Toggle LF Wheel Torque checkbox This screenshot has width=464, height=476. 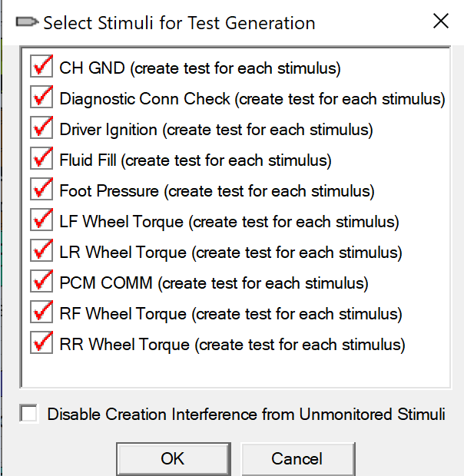[41, 220]
